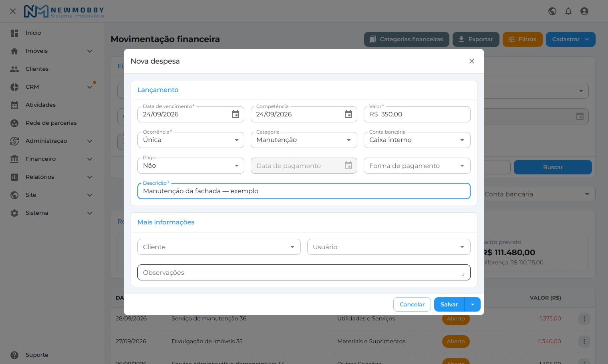Click the NewMobby logo

tap(64, 11)
